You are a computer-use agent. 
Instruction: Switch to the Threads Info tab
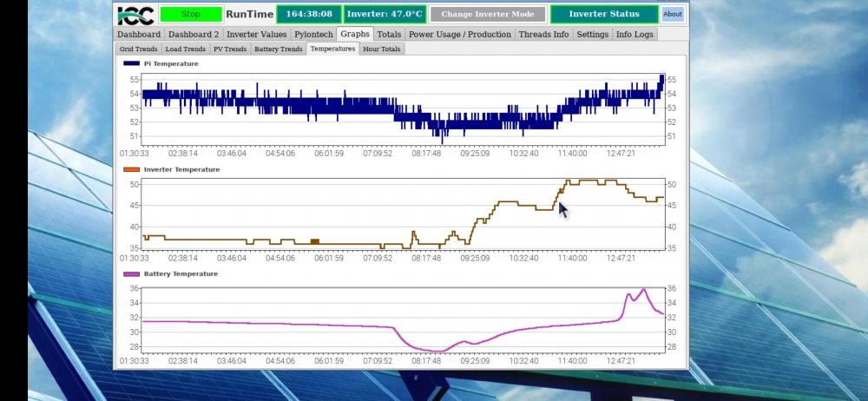(543, 35)
